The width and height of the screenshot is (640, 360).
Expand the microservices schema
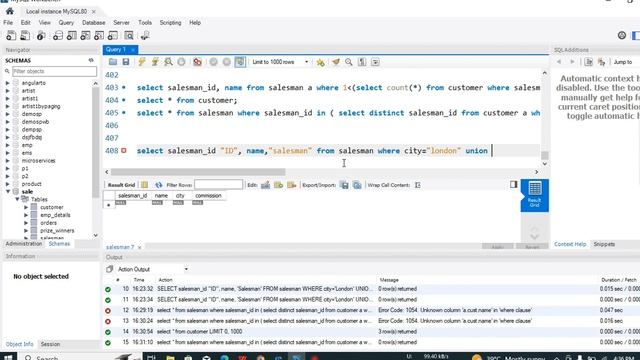[7, 160]
